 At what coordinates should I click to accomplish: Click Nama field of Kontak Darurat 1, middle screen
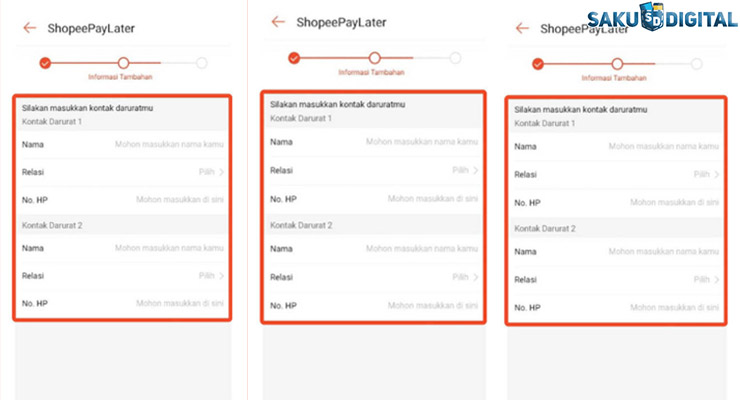click(420, 142)
